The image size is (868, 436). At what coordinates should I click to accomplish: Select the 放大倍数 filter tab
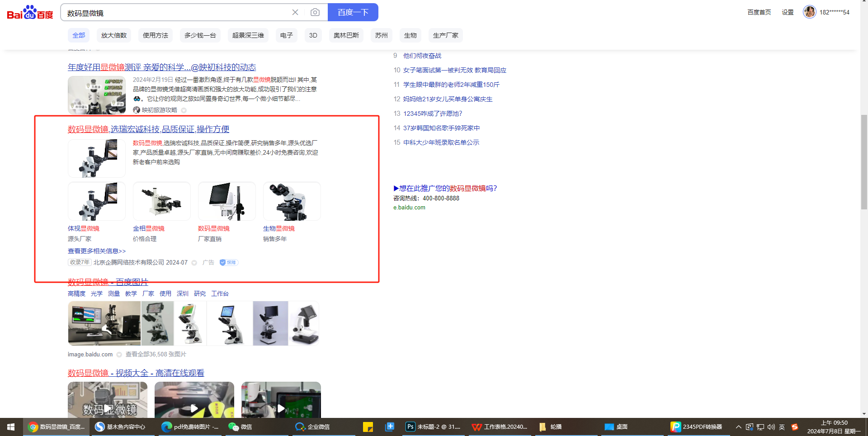pyautogui.click(x=114, y=35)
